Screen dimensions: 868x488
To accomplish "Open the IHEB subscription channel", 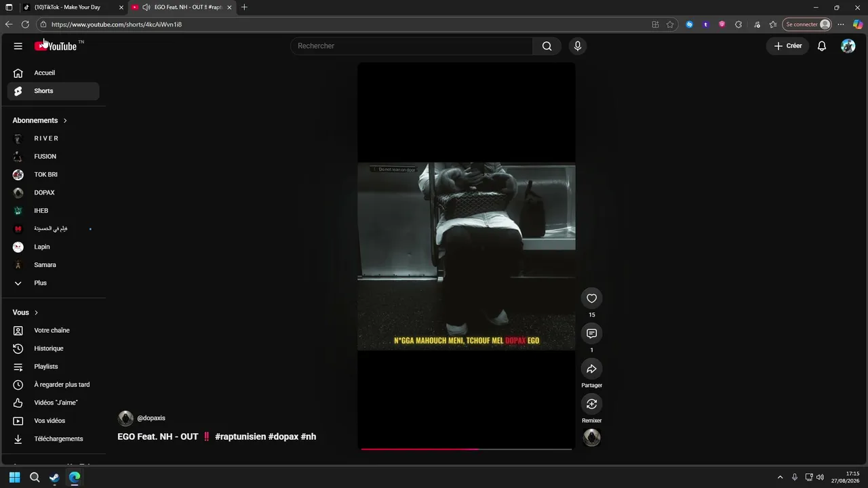I will pyautogui.click(x=53, y=211).
